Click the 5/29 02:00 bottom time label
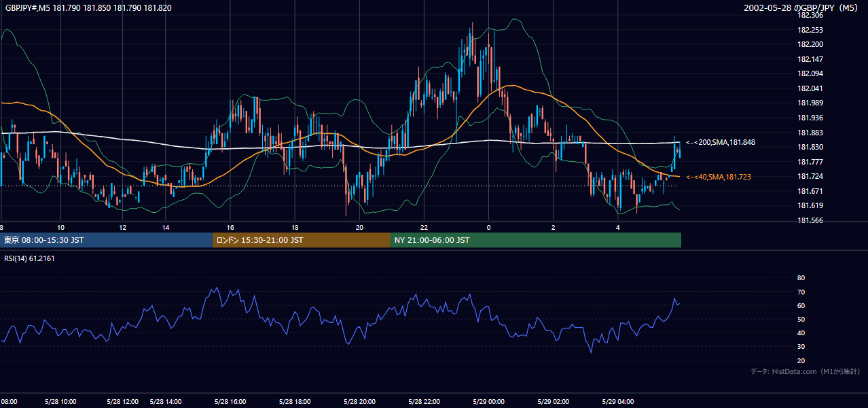Viewport: 868px width, 408px height. pos(553,401)
